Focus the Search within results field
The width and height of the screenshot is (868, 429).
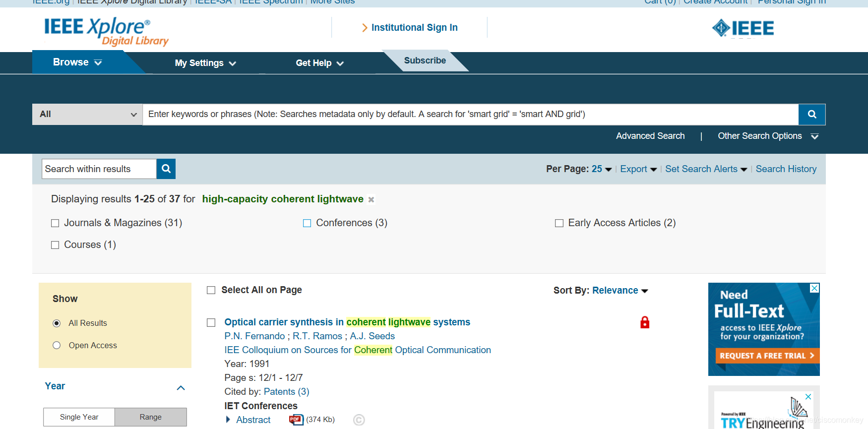99,169
